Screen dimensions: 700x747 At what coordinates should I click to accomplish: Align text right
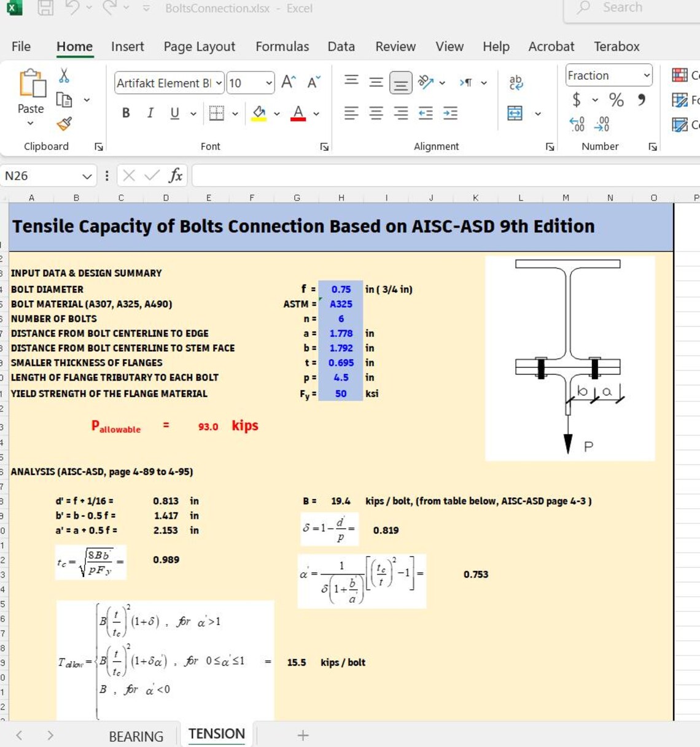pos(400,113)
